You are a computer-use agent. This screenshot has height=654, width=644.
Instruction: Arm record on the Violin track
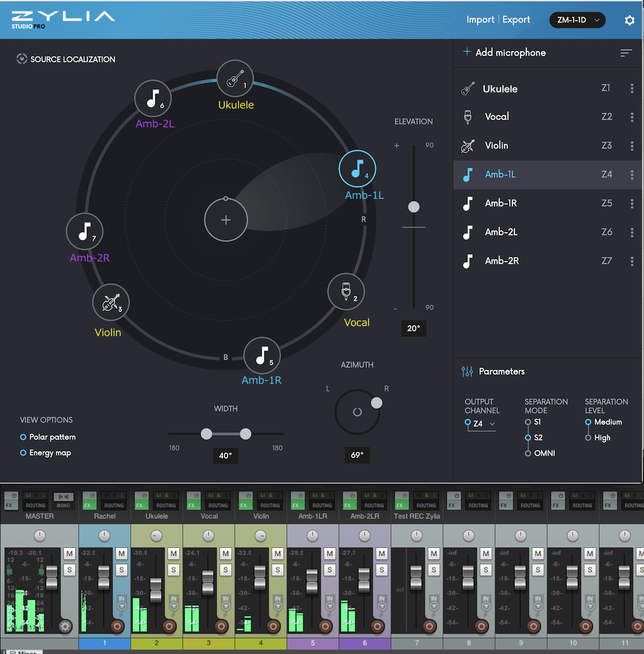tap(273, 626)
